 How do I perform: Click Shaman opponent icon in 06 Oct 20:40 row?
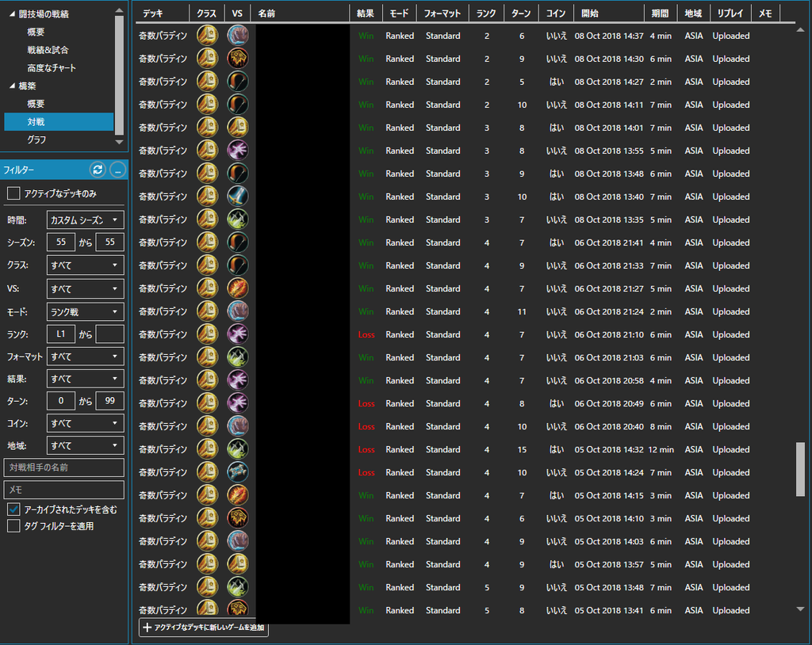tap(238, 426)
